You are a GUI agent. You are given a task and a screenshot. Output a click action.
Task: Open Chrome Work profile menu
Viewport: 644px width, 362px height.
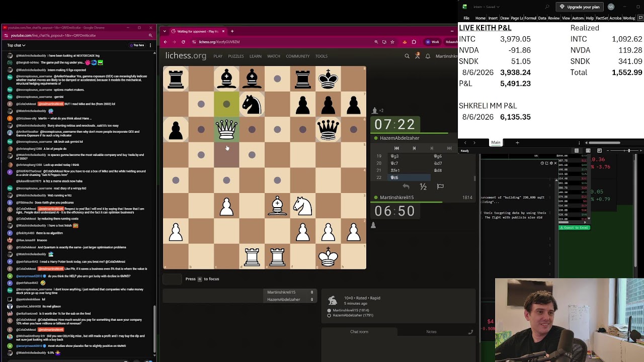coord(433,42)
